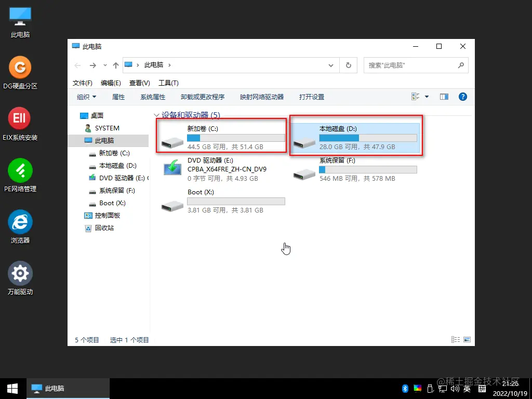This screenshot has width=532, height=399.
Task: Open EIX系统安装 desktop shortcut
Action: tap(20, 124)
